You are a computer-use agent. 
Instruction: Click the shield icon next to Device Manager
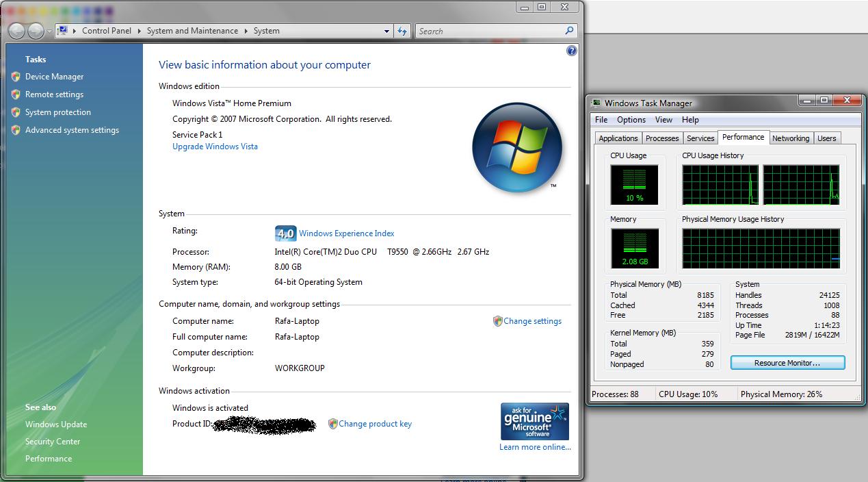pos(16,77)
